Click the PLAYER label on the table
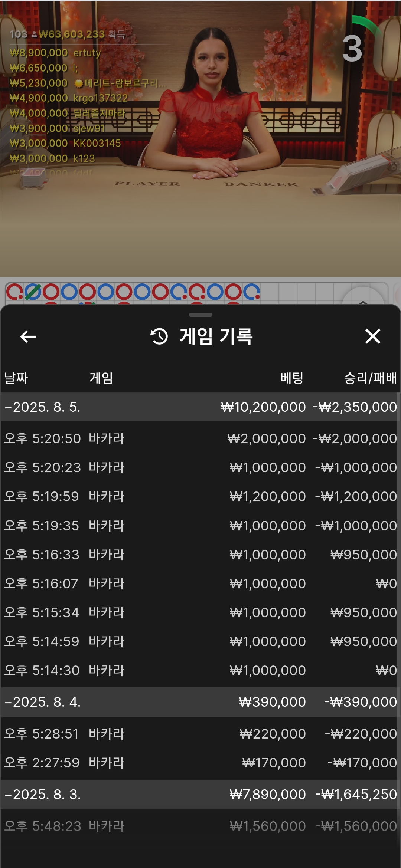The image size is (401, 868). pyautogui.click(x=147, y=184)
